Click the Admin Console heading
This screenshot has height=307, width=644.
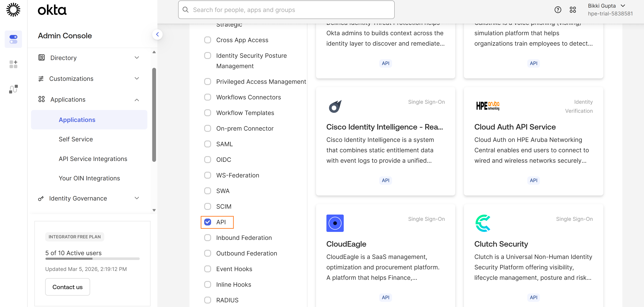point(65,36)
